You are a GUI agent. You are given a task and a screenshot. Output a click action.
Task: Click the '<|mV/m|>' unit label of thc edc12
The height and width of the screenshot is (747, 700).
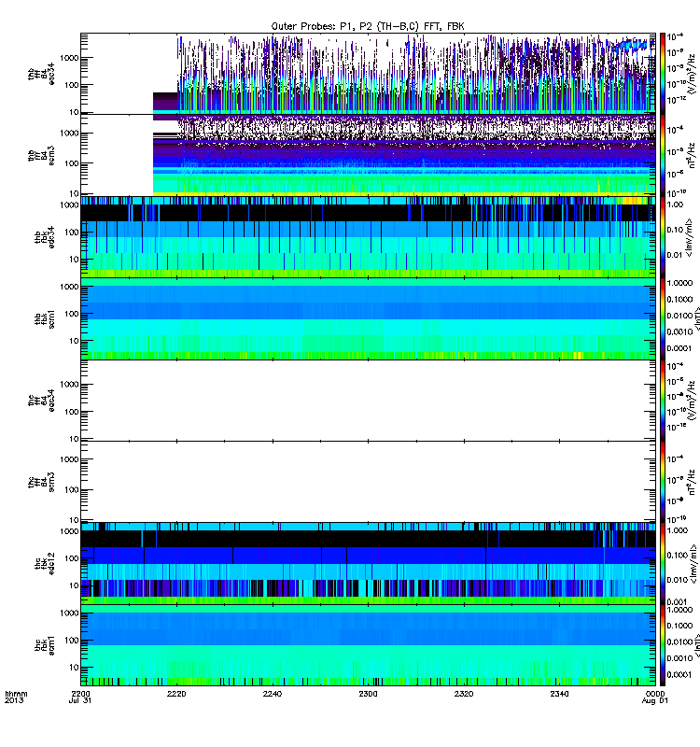click(x=694, y=564)
